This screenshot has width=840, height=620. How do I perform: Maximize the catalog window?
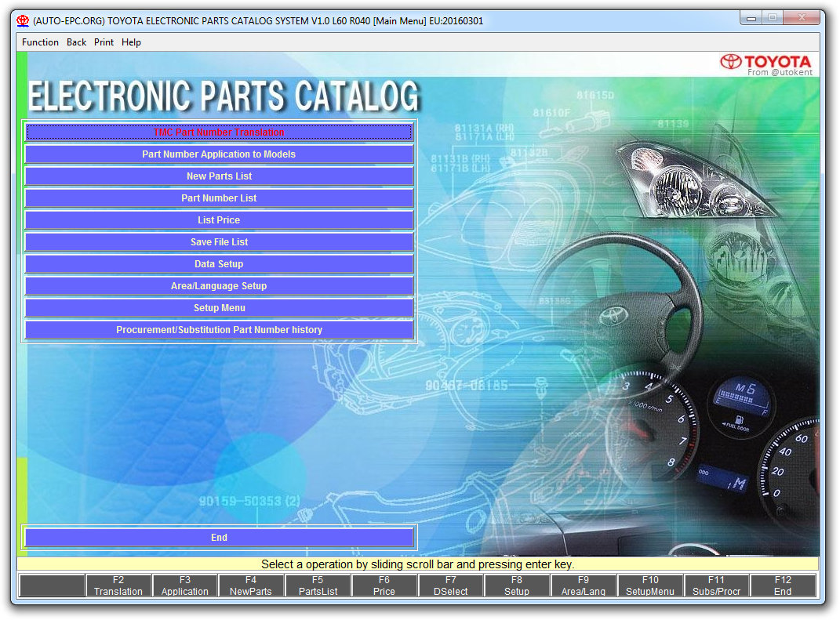click(773, 18)
